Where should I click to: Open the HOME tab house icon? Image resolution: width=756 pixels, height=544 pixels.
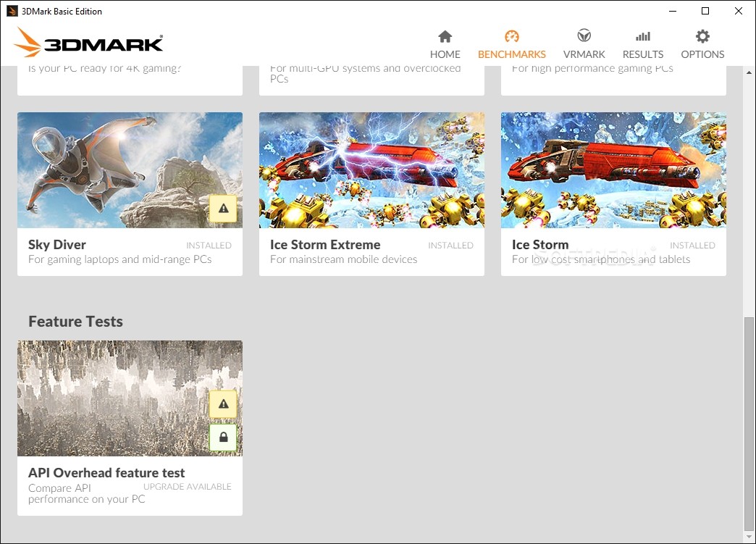(x=445, y=37)
